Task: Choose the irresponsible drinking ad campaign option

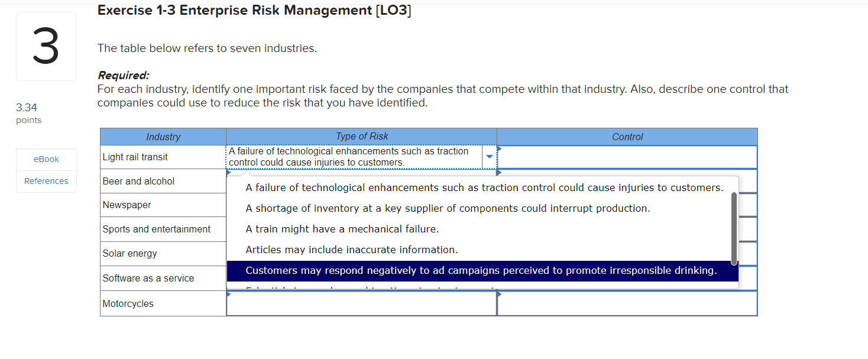Action: 482,270
